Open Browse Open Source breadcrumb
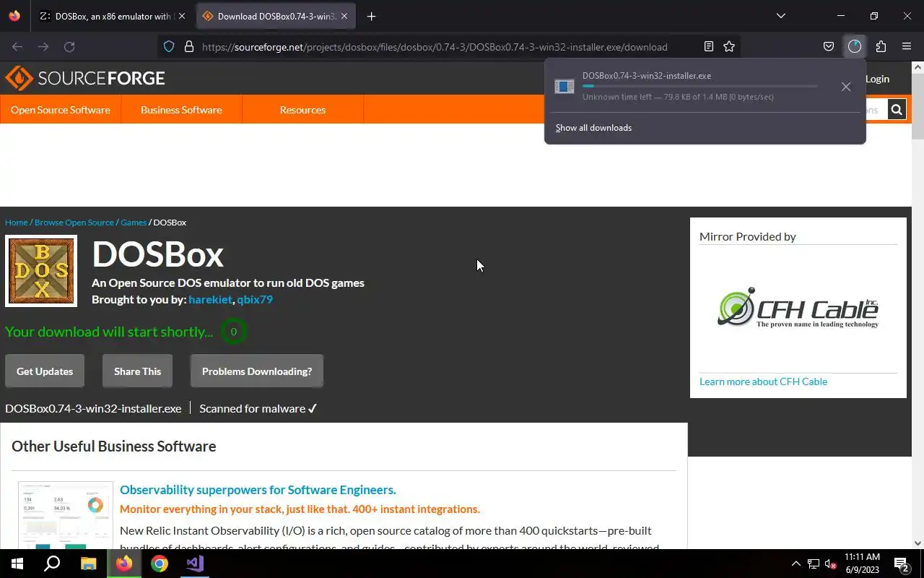 [x=74, y=223]
